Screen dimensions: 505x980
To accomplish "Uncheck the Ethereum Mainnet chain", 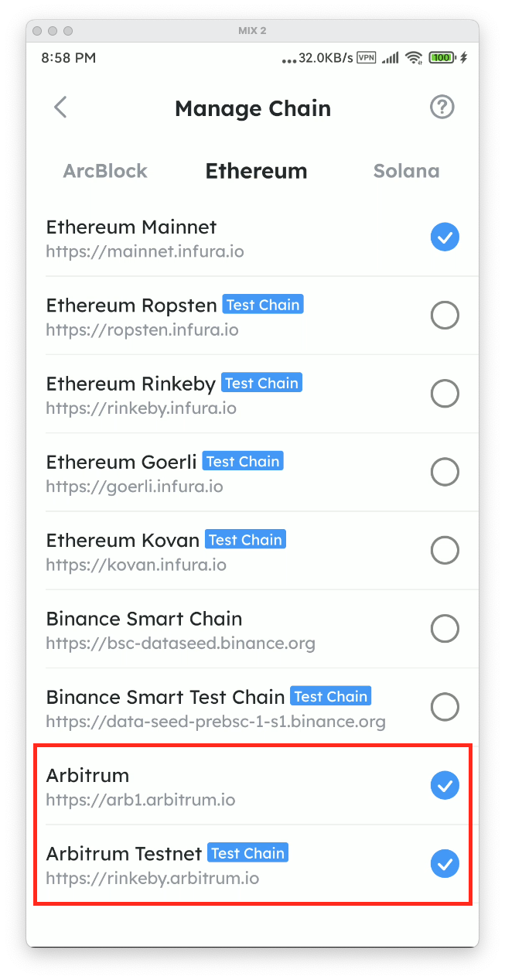I will [x=445, y=237].
